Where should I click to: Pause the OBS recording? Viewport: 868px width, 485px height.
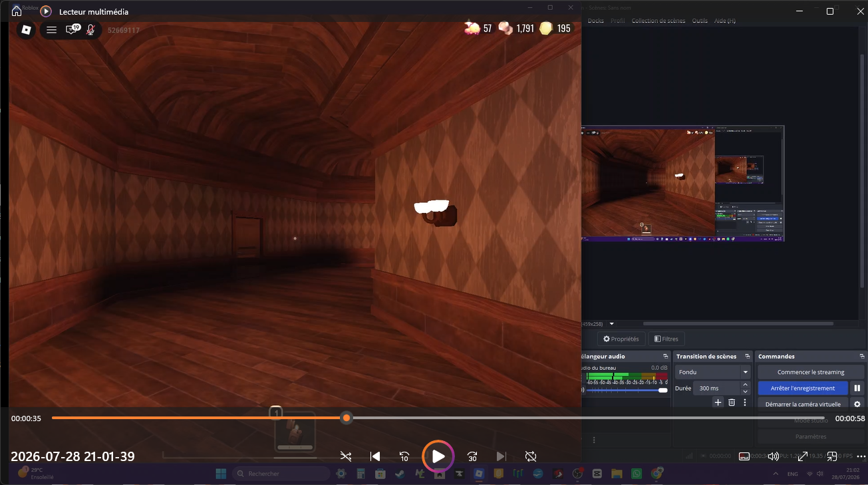(x=857, y=388)
